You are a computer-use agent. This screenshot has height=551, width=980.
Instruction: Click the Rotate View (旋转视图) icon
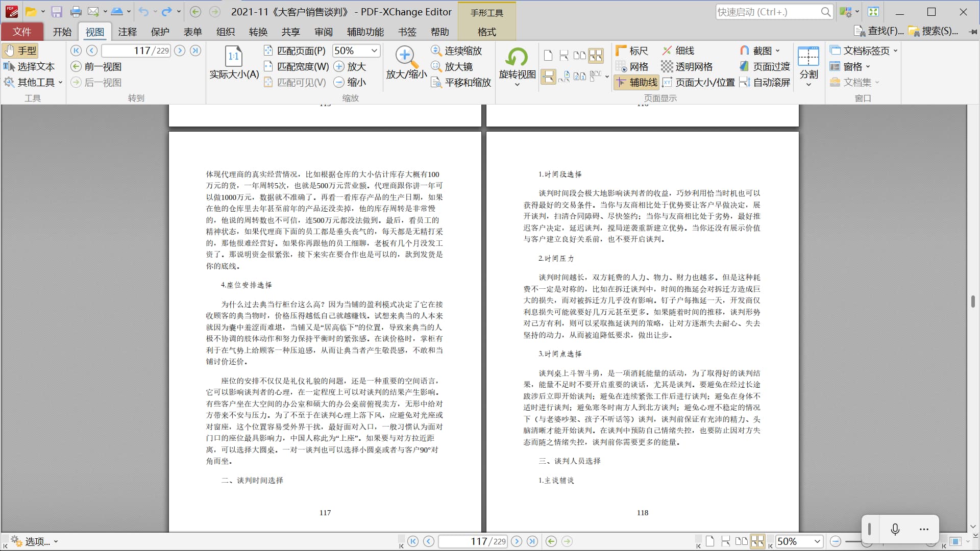click(x=517, y=57)
